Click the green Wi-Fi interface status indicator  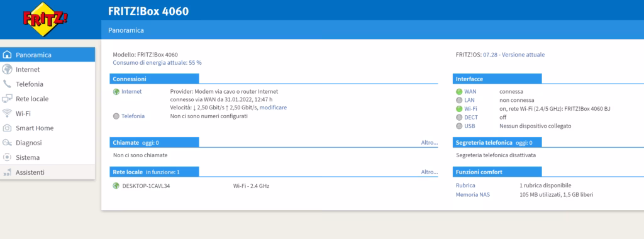pyautogui.click(x=459, y=109)
